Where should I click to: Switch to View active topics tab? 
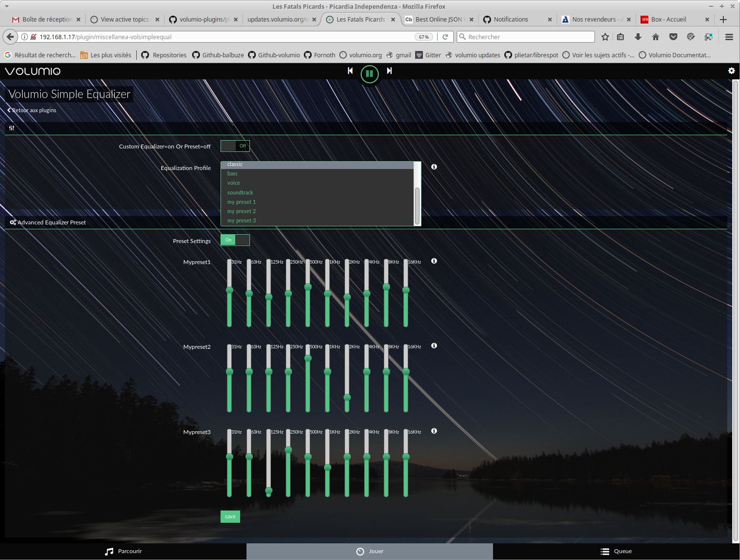(124, 20)
